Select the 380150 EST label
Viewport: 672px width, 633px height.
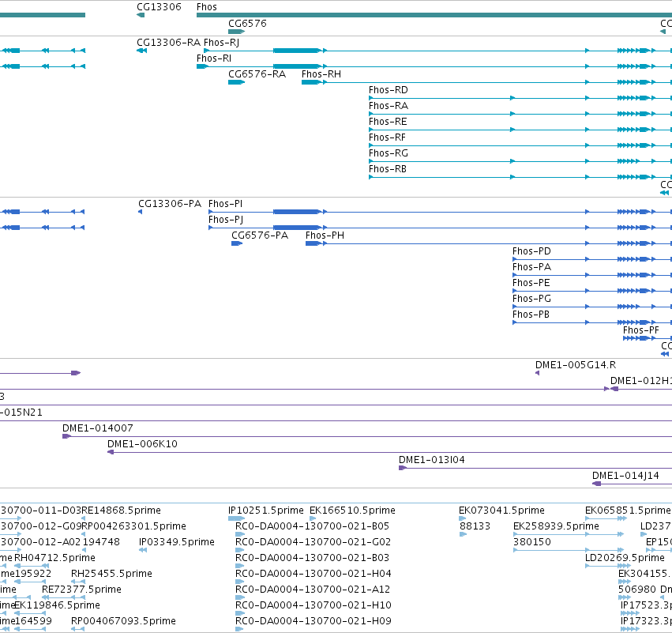[532, 542]
